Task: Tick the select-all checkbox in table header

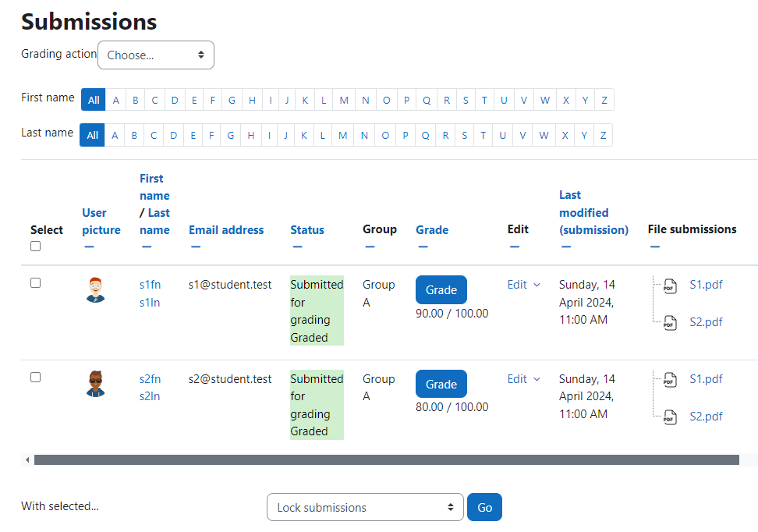Action: [35, 246]
